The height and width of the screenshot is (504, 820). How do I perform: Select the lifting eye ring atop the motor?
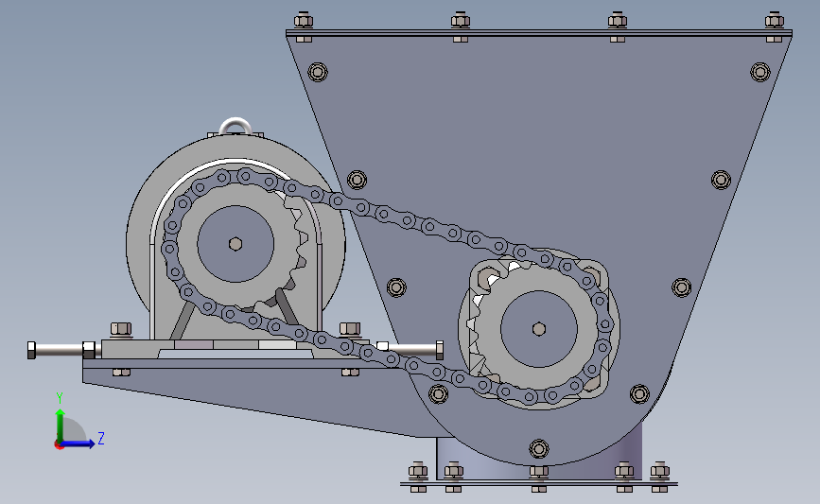pyautogui.click(x=236, y=127)
